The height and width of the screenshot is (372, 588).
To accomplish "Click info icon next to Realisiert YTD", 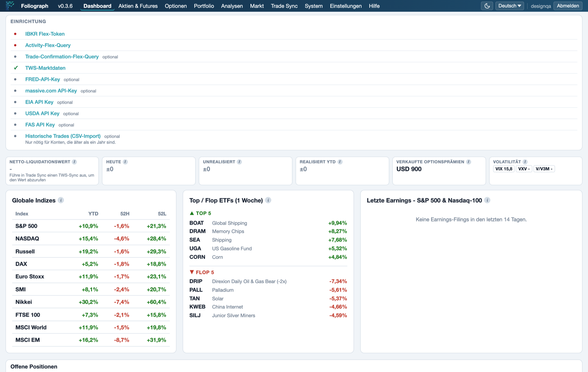I will (x=340, y=162).
